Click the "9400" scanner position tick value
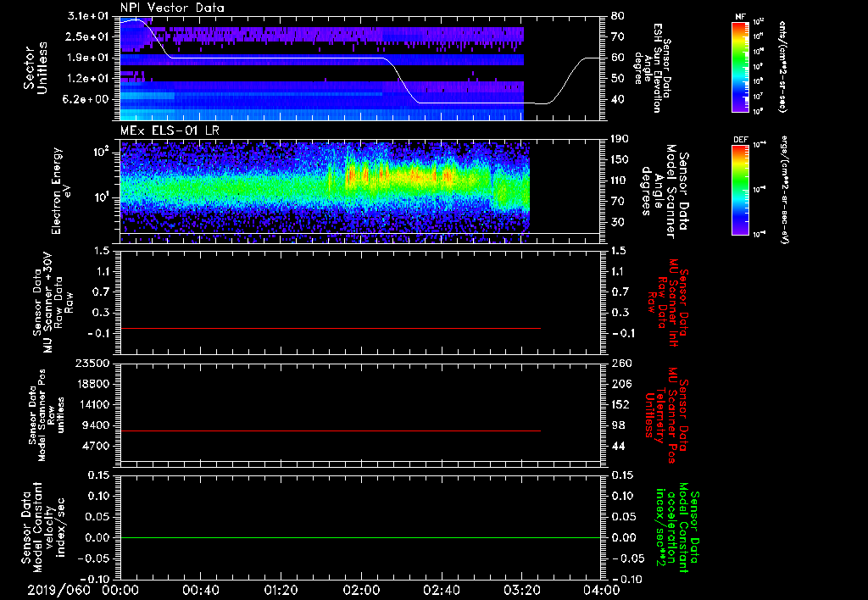 97,425
